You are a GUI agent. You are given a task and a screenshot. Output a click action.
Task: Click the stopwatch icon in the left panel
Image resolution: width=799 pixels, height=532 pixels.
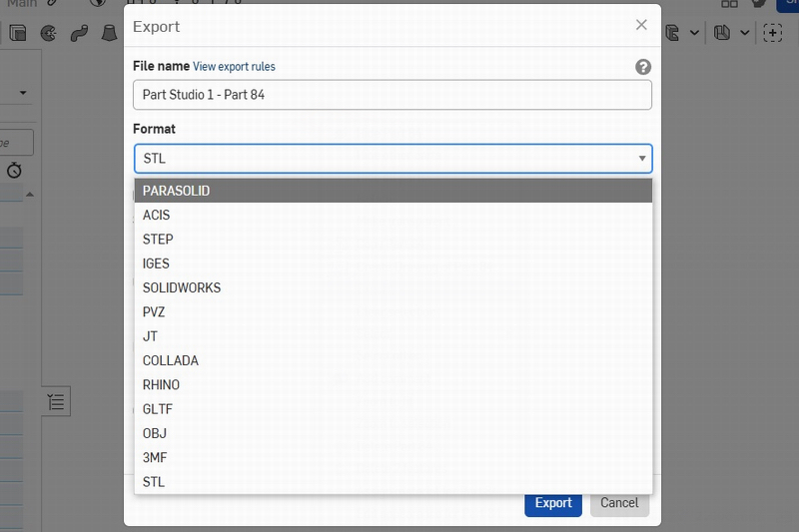click(x=14, y=170)
